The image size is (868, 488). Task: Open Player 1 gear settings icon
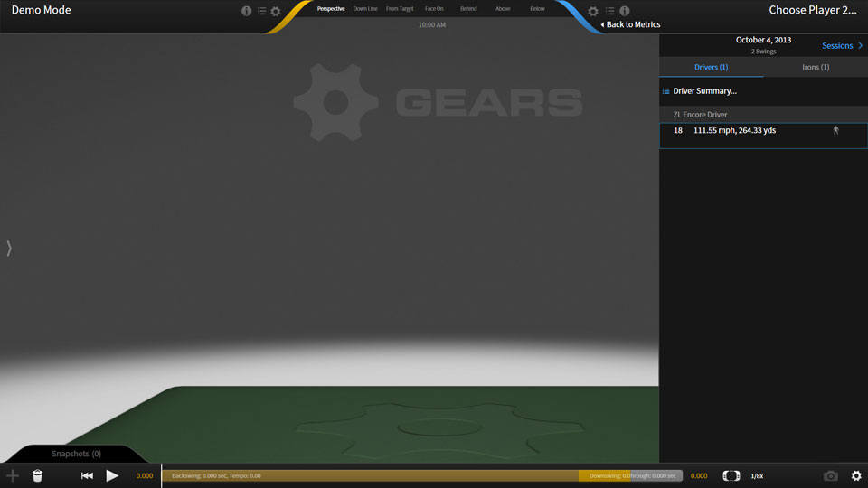pyautogui.click(x=276, y=11)
